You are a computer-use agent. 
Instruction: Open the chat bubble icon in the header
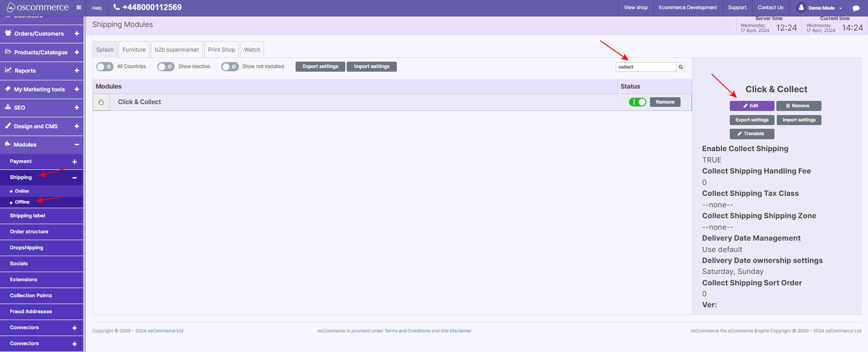856,8
